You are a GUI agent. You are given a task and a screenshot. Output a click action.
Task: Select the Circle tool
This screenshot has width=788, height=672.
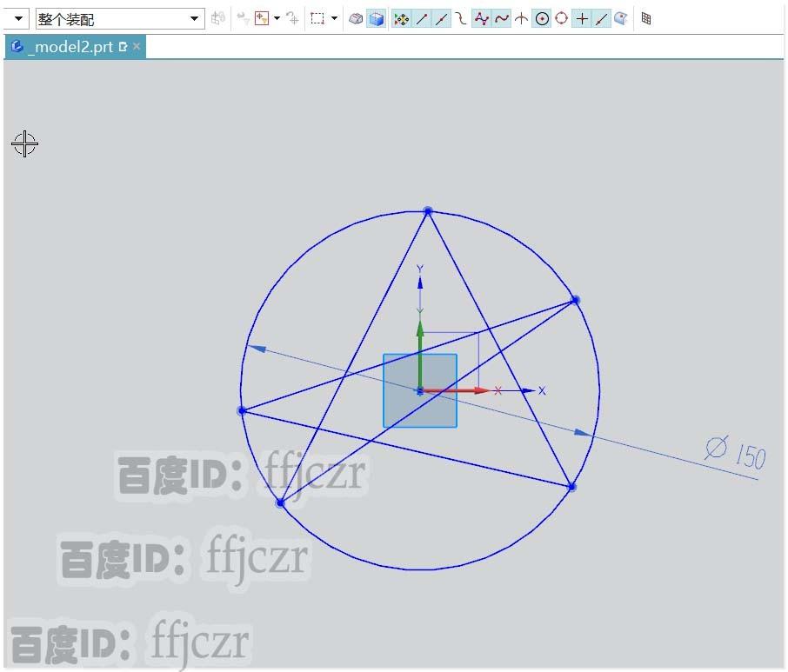[x=540, y=18]
